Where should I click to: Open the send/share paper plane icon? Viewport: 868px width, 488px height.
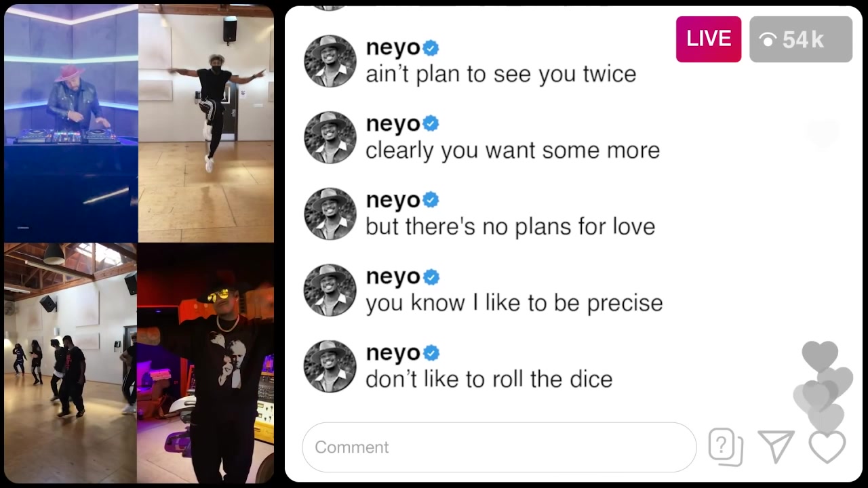click(x=776, y=447)
